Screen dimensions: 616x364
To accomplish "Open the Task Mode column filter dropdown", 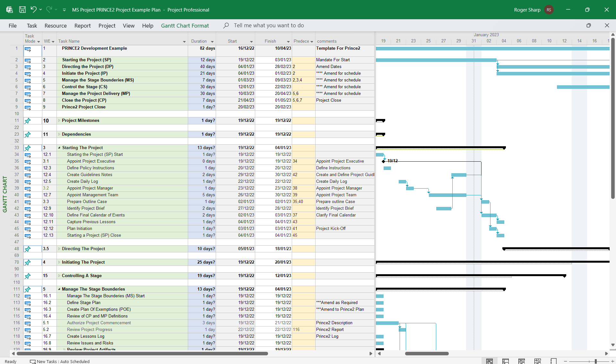I will pos(39,42).
